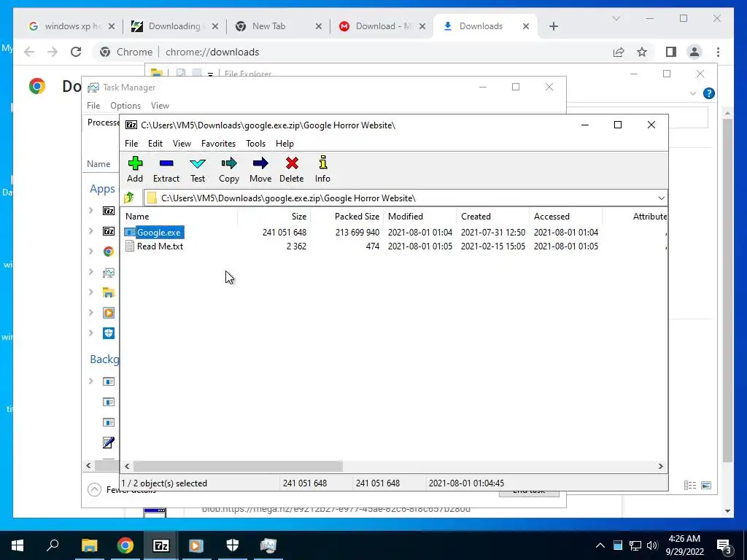Expand the first 7-Zip app row in Task Manager
747x560 pixels.
[91, 210]
